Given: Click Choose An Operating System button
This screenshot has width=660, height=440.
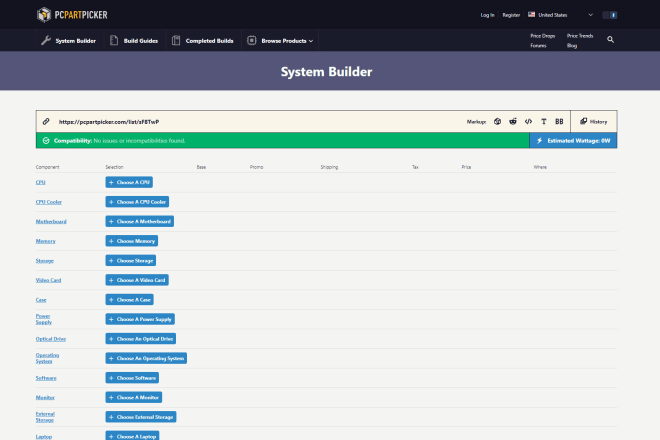Looking at the screenshot, I should [x=146, y=358].
